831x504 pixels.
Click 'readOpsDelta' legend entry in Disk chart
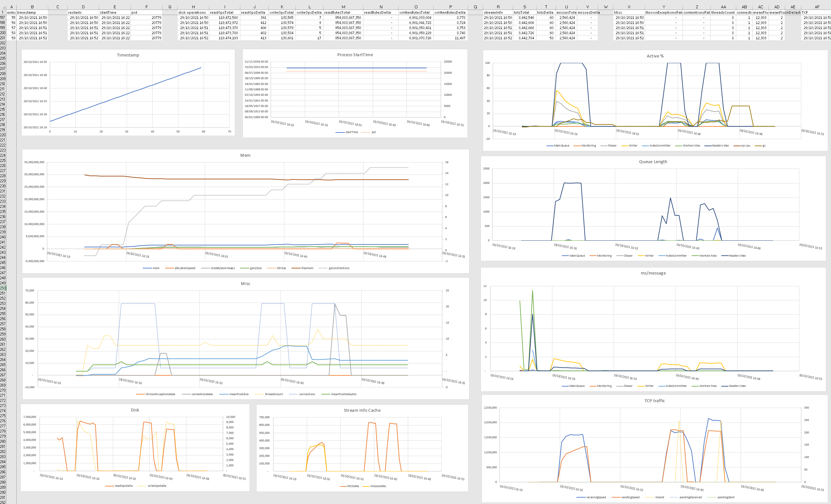[119, 486]
